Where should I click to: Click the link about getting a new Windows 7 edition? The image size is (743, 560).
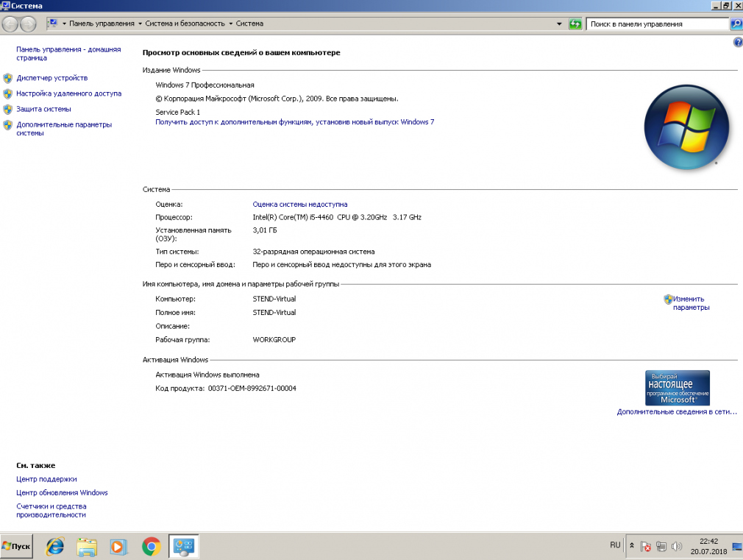point(295,122)
